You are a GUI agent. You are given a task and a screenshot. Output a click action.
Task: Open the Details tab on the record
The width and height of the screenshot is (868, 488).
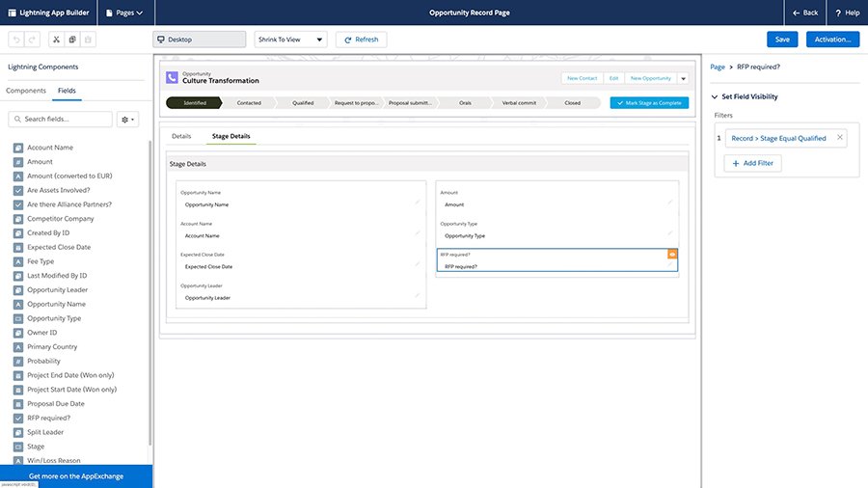[x=181, y=136]
